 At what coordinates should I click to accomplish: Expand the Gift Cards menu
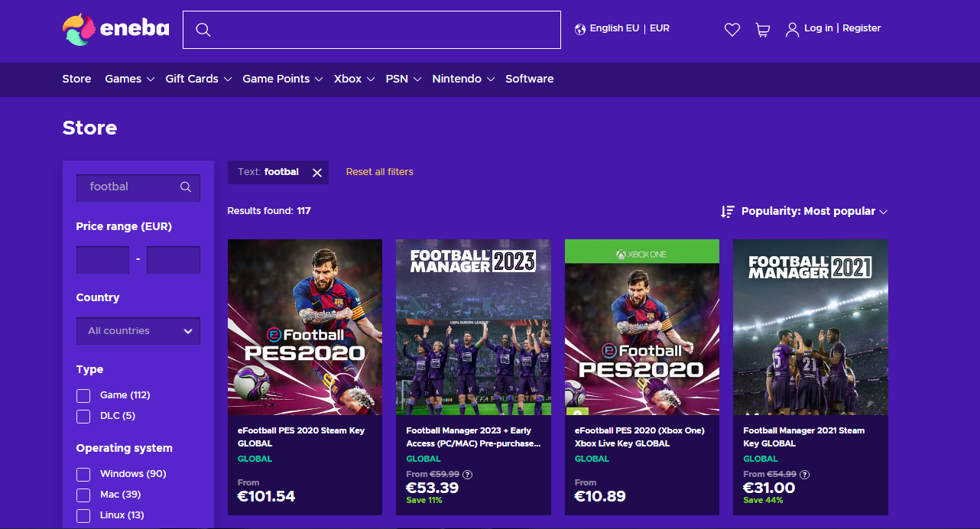point(198,79)
